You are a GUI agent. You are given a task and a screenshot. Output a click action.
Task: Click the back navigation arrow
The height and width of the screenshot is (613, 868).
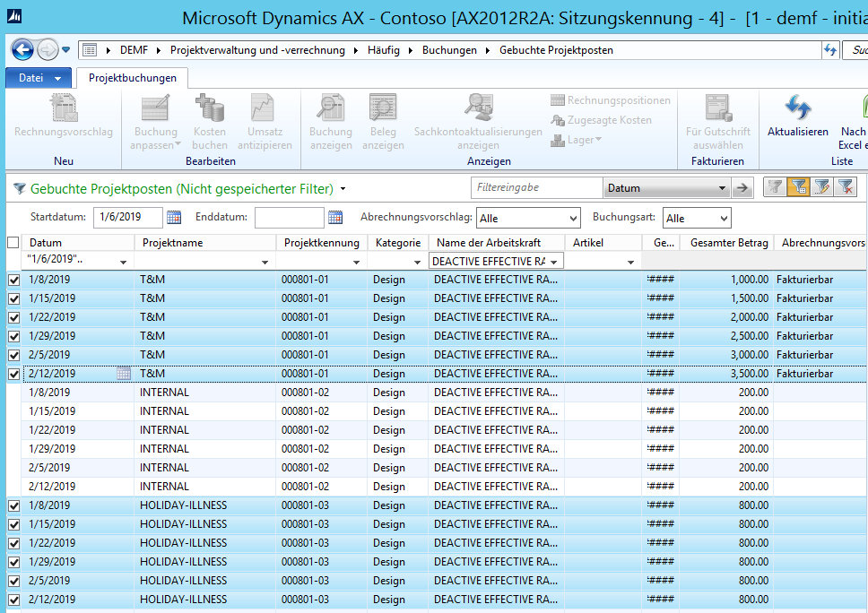(x=22, y=50)
